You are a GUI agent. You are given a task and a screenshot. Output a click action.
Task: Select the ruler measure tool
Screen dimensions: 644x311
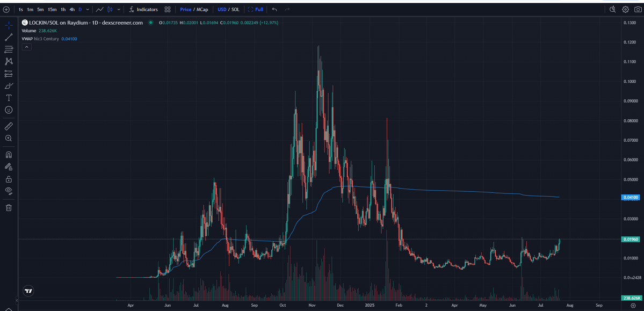point(8,126)
